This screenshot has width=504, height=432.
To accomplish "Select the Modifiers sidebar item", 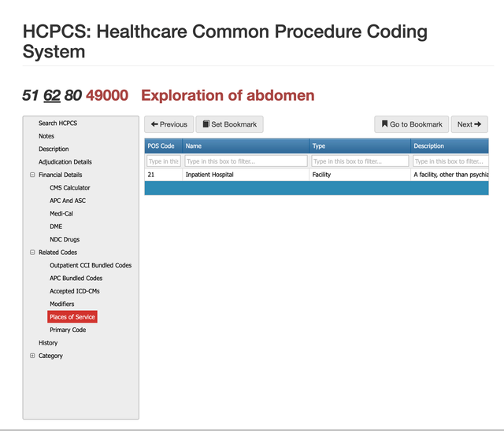I will [x=61, y=304].
